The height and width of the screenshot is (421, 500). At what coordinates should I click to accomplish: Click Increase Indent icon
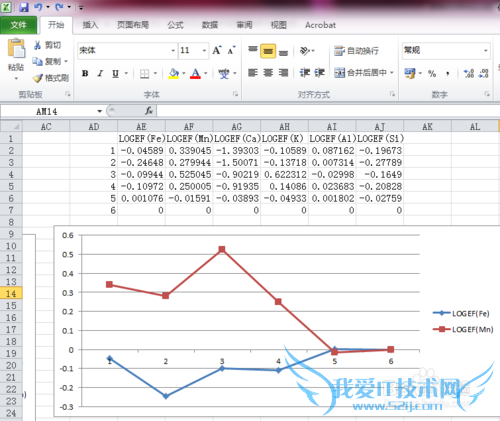(320, 73)
